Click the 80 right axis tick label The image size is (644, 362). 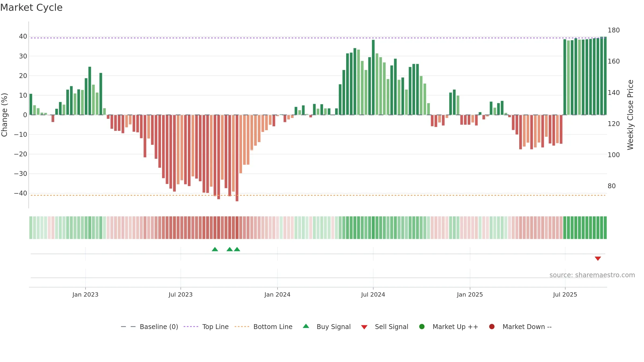[x=612, y=186]
